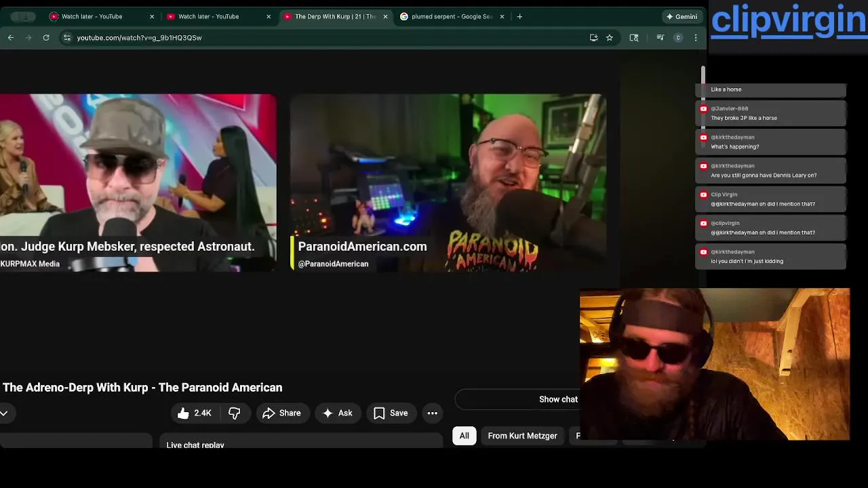Close The Derp With Kurp tab
Image resolution: width=868 pixels, height=488 pixels.
pyautogui.click(x=385, y=16)
